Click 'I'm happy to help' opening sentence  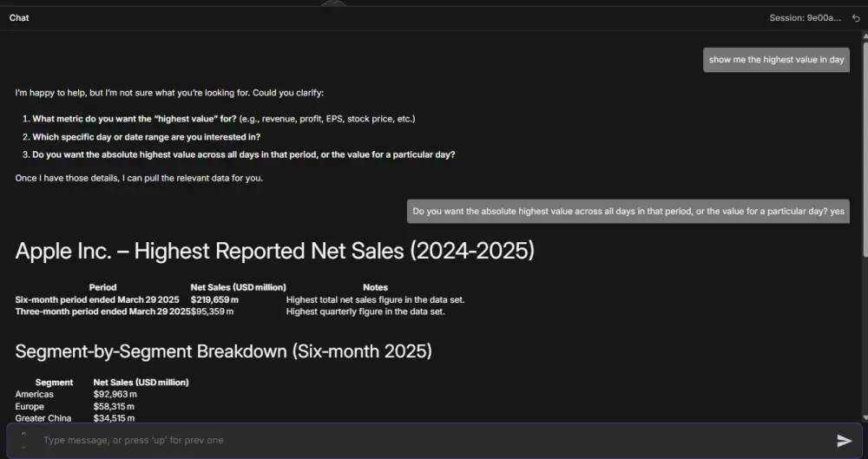click(x=169, y=93)
